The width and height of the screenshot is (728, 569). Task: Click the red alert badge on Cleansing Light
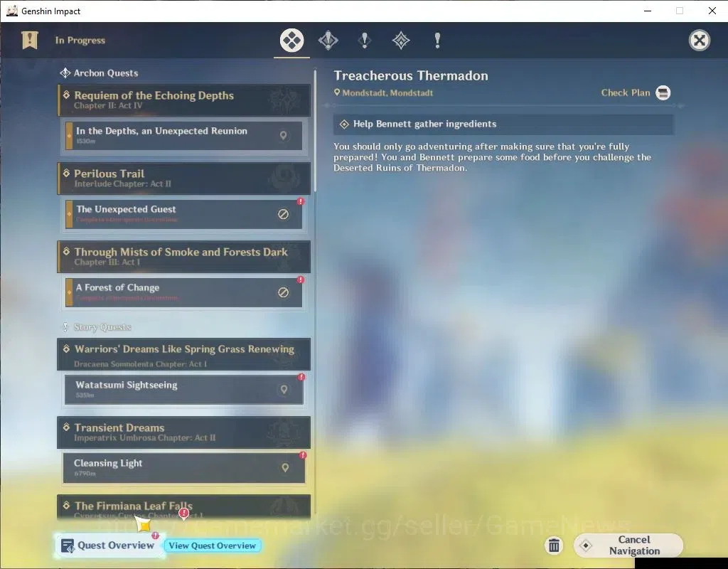tap(303, 455)
